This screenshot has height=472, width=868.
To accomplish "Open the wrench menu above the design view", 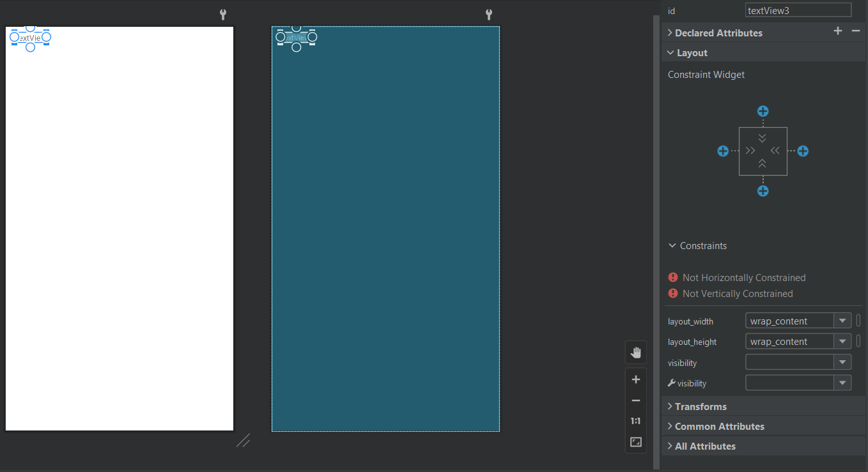I will point(222,13).
